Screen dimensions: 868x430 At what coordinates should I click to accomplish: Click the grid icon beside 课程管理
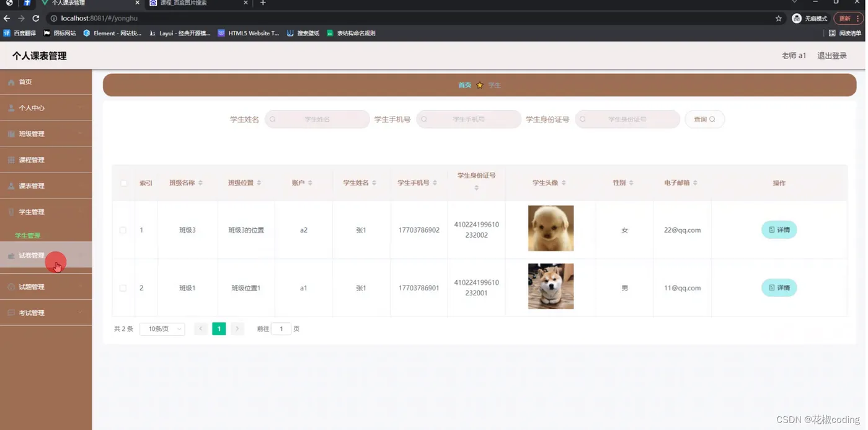[x=11, y=160]
